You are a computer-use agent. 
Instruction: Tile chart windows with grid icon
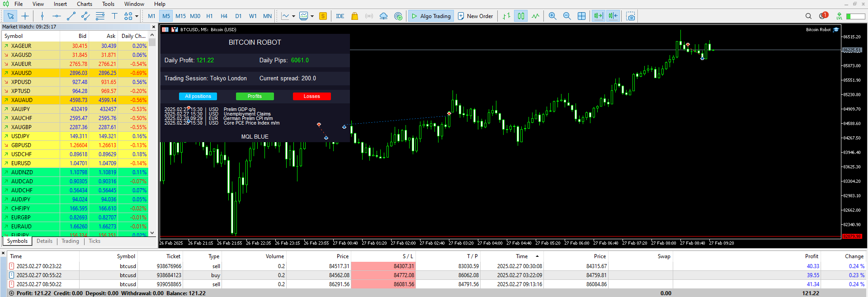click(582, 16)
